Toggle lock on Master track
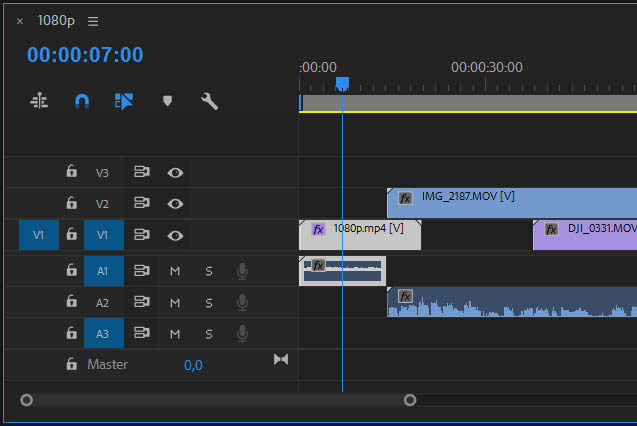This screenshot has height=426, width=637. (72, 364)
